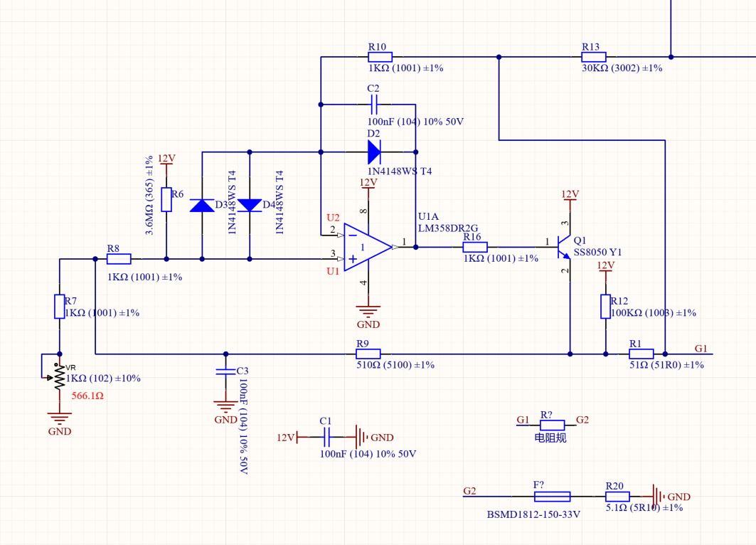Select the R20 5.1Ω resistor symbol
The height and width of the screenshot is (545, 756).
coord(617,497)
